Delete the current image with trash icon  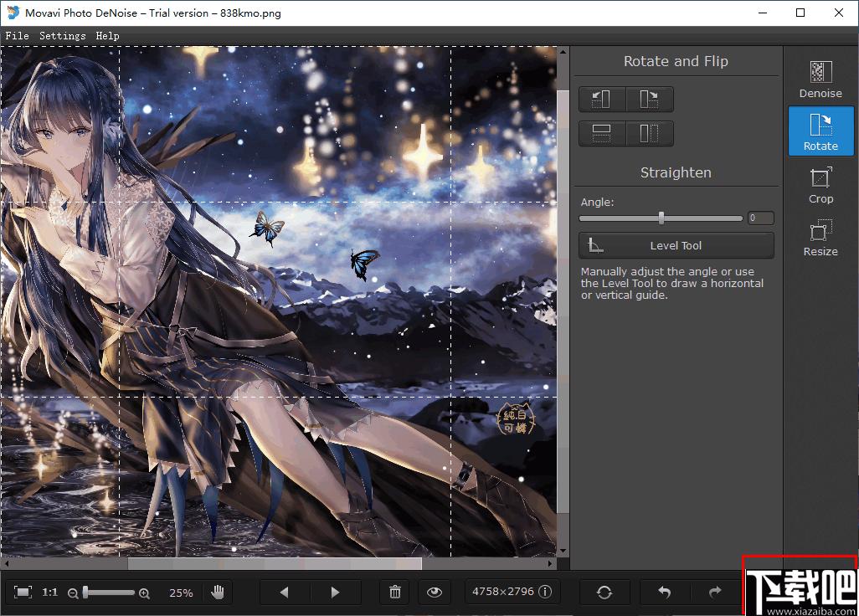point(395,592)
